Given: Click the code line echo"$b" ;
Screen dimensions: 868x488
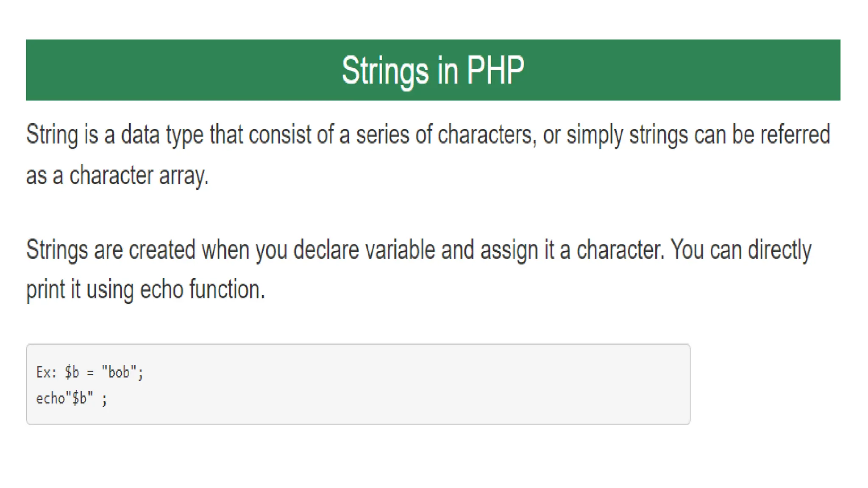Looking at the screenshot, I should coord(72,398).
